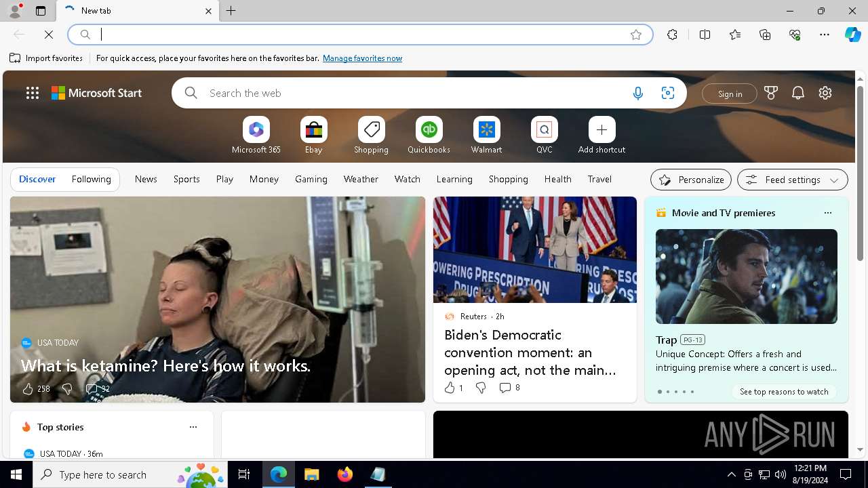The width and height of the screenshot is (868, 488).
Task: Like the ketamine article
Action: pyautogui.click(x=28, y=389)
